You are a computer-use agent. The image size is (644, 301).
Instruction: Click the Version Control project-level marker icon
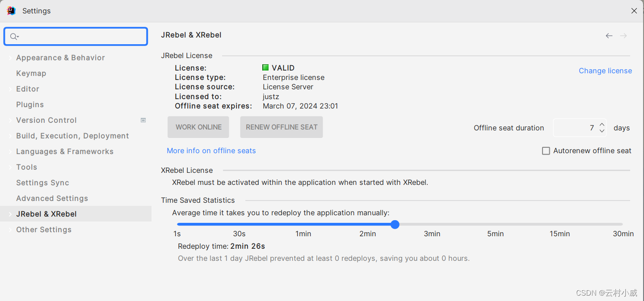(143, 120)
